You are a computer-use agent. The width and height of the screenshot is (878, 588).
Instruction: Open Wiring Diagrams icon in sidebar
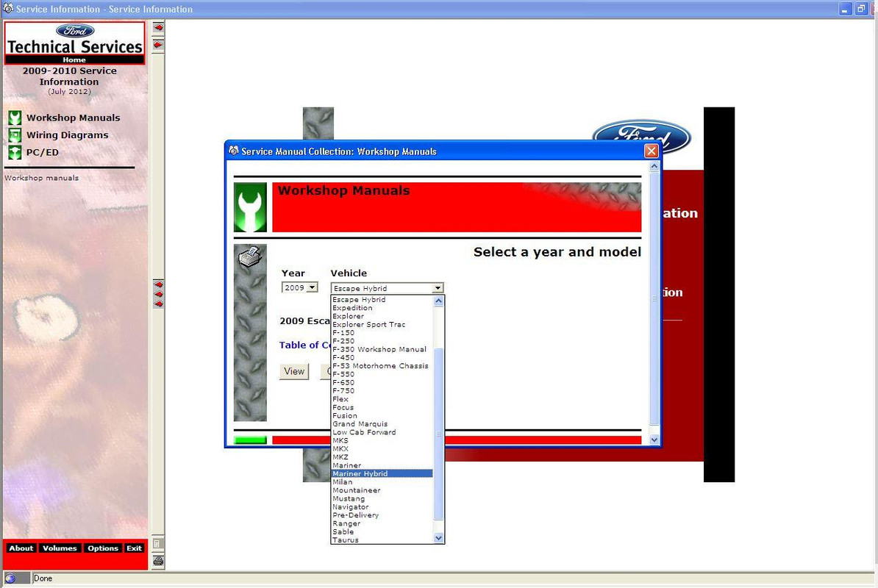pyautogui.click(x=15, y=135)
